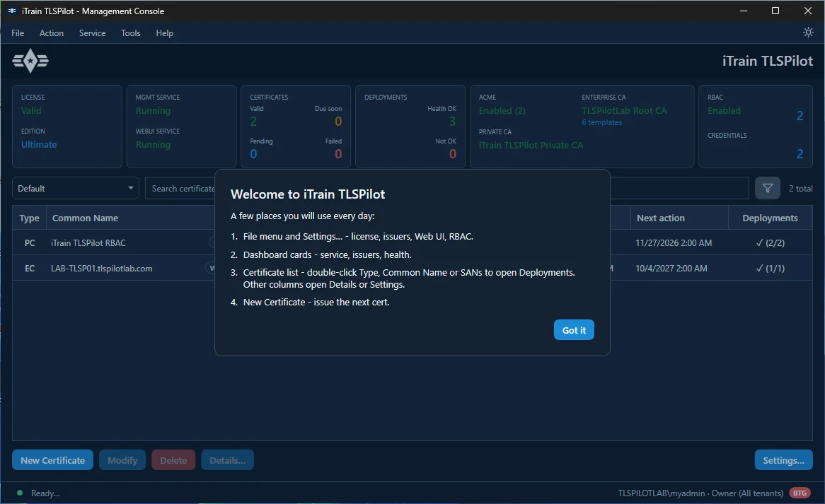This screenshot has width=825, height=504.
Task: Open the Default tenant dropdown
Action: (76, 188)
